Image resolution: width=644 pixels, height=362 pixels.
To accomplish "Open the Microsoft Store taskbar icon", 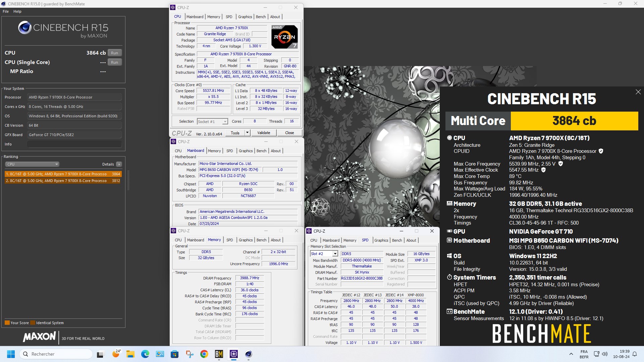I will 174,354.
